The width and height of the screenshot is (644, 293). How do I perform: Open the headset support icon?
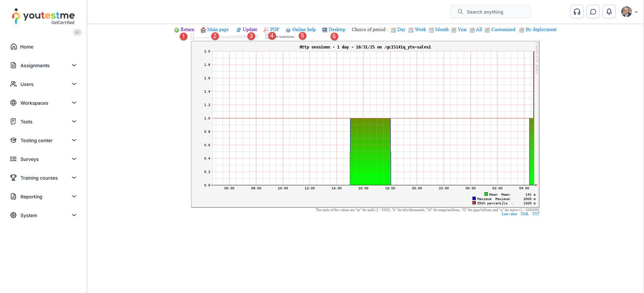[x=577, y=12]
